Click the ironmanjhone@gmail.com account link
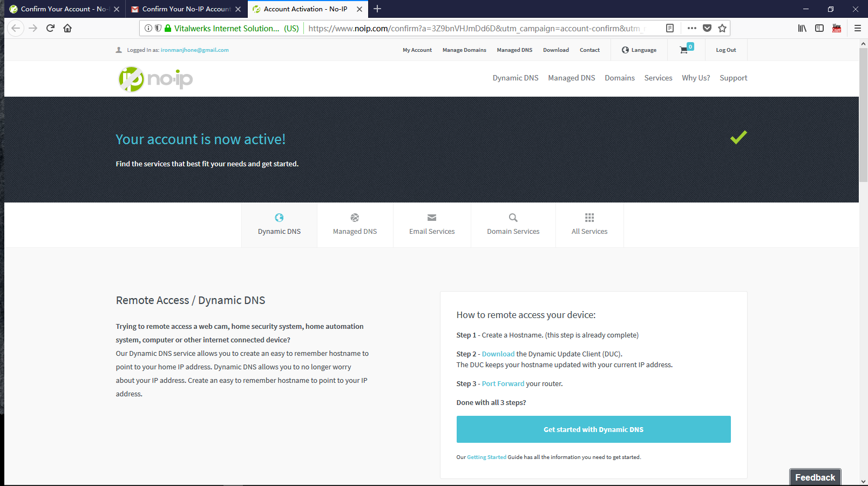868x486 pixels. pos(194,50)
